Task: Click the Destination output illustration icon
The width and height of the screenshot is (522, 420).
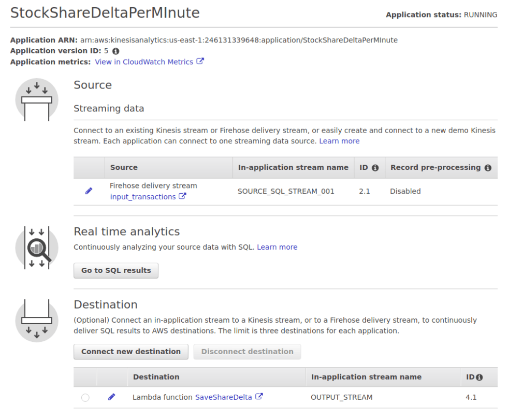Action: click(x=37, y=321)
